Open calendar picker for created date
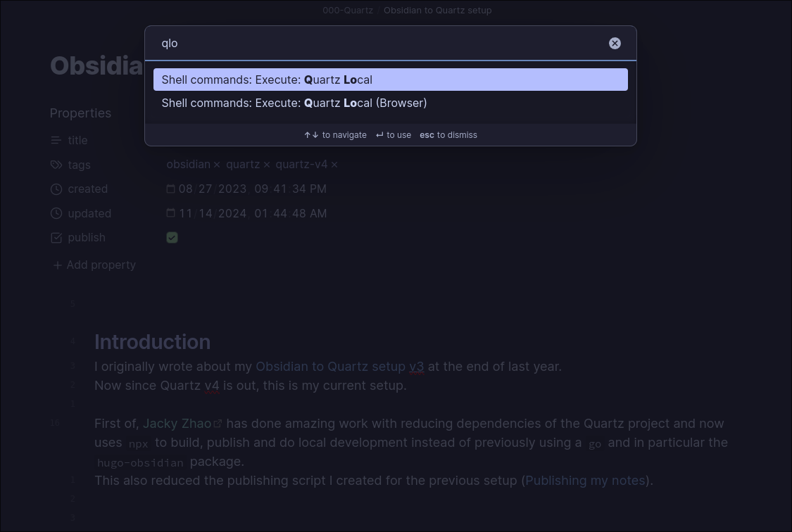This screenshot has width=792, height=532. pyautogui.click(x=170, y=189)
